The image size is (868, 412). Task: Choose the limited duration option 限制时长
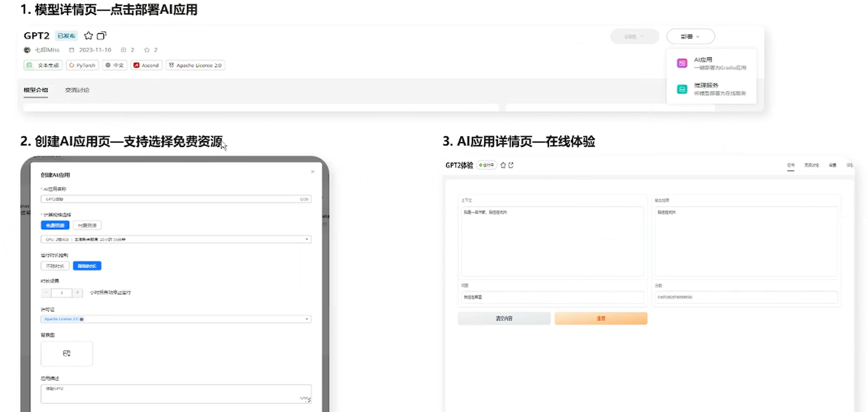87,266
